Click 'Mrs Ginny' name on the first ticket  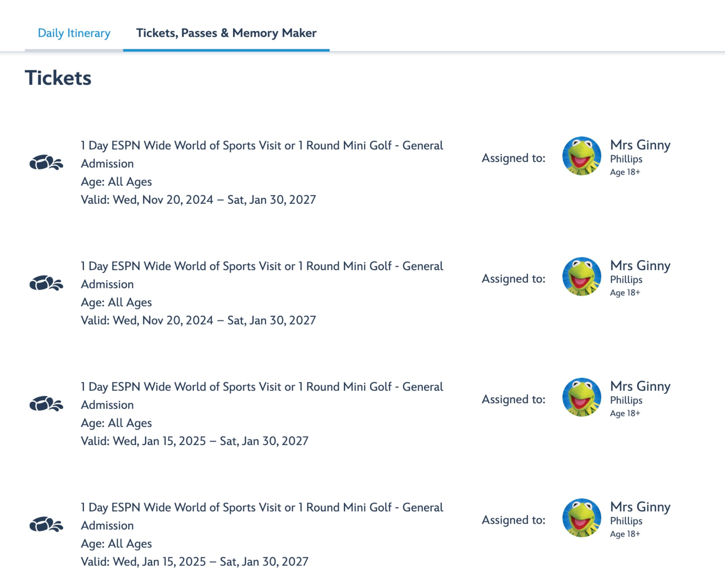pyautogui.click(x=640, y=145)
